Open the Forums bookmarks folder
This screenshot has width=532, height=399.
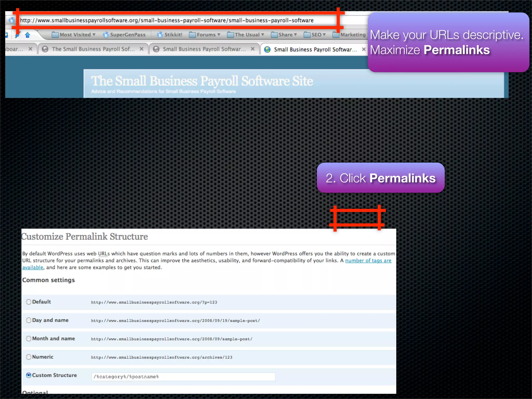(205, 35)
